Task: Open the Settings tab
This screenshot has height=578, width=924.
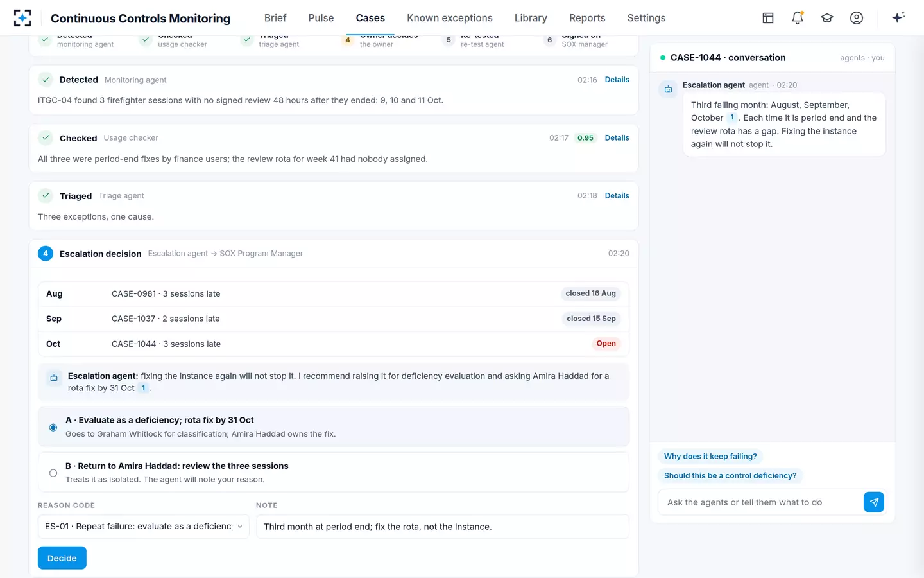Action: [x=646, y=18]
